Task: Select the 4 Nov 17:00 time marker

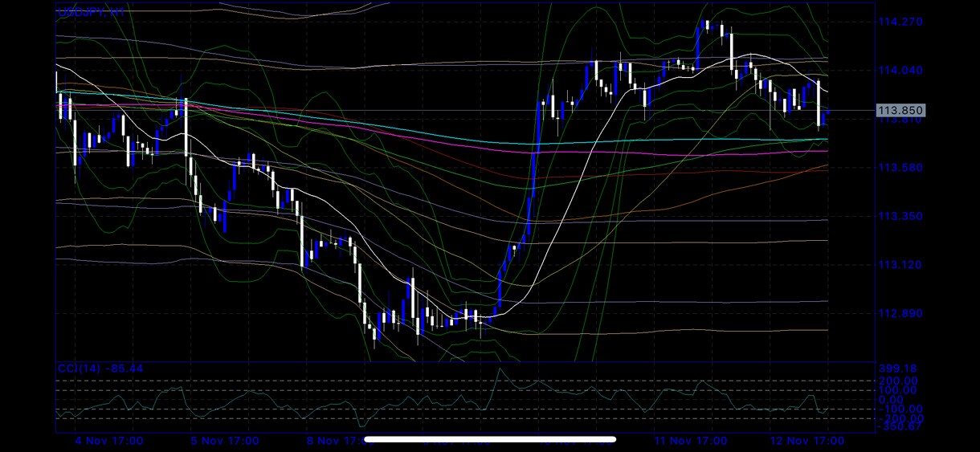Action: click(x=108, y=441)
